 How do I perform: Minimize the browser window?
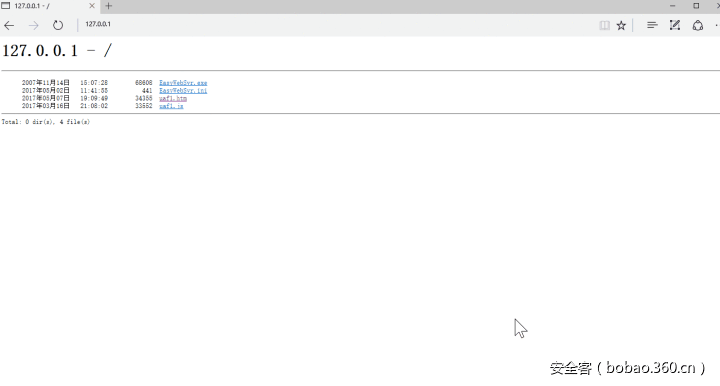pyautogui.click(x=672, y=6)
